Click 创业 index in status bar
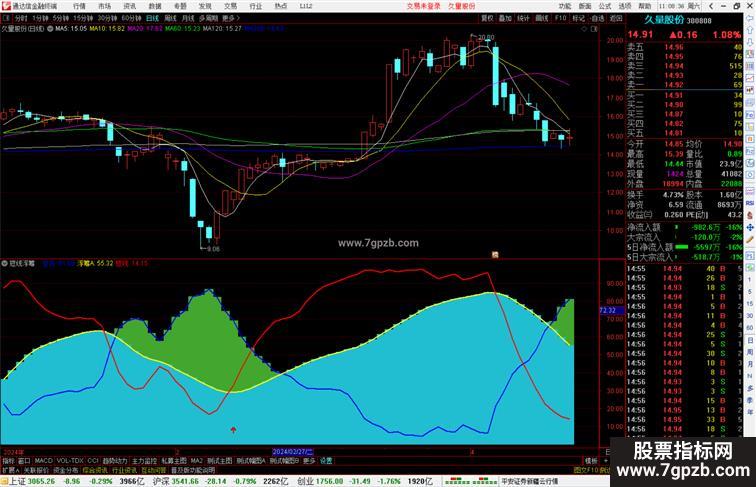Image resolution: width=756 pixels, height=487 pixels. point(305,481)
